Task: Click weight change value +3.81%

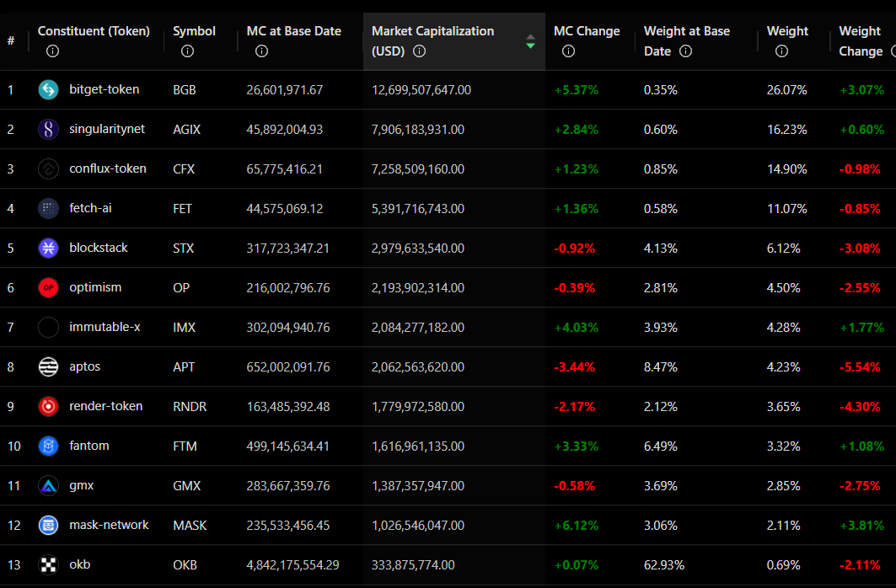Action: [861, 526]
